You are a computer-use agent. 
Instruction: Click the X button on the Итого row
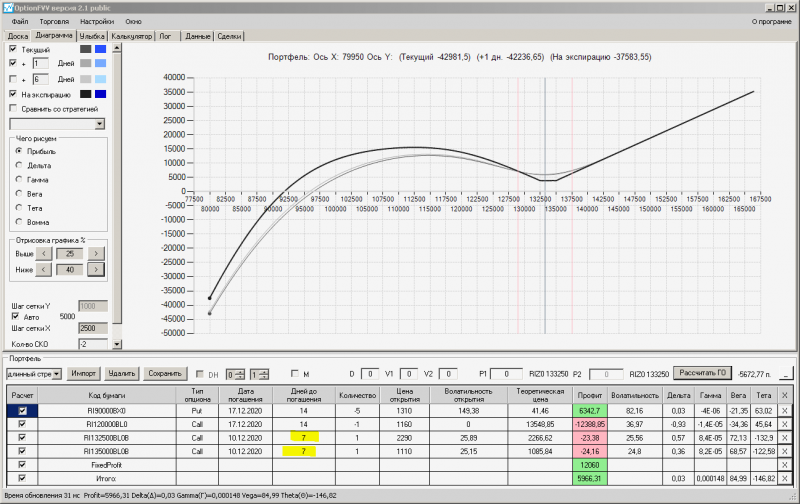coord(784,478)
